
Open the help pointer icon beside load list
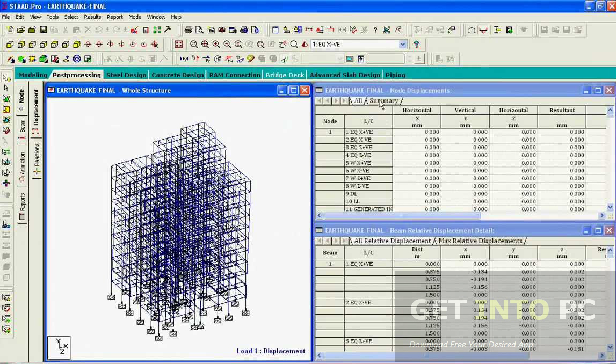tap(416, 45)
